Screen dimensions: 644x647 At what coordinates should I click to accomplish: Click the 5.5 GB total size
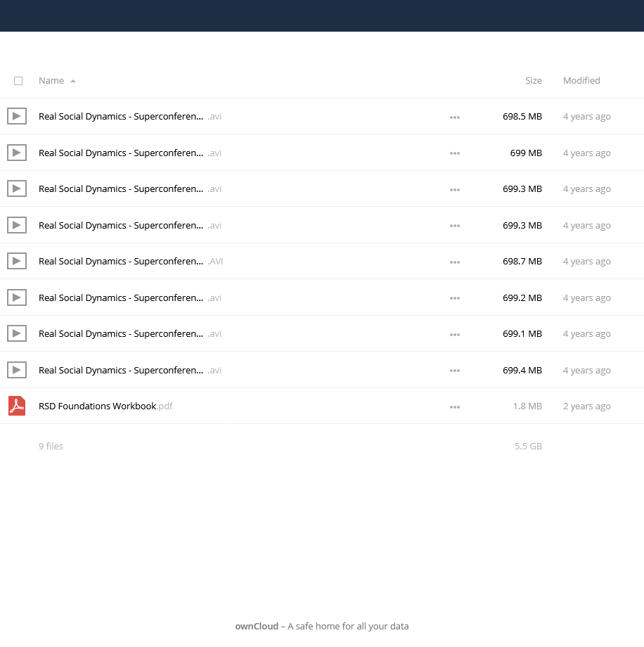528,446
